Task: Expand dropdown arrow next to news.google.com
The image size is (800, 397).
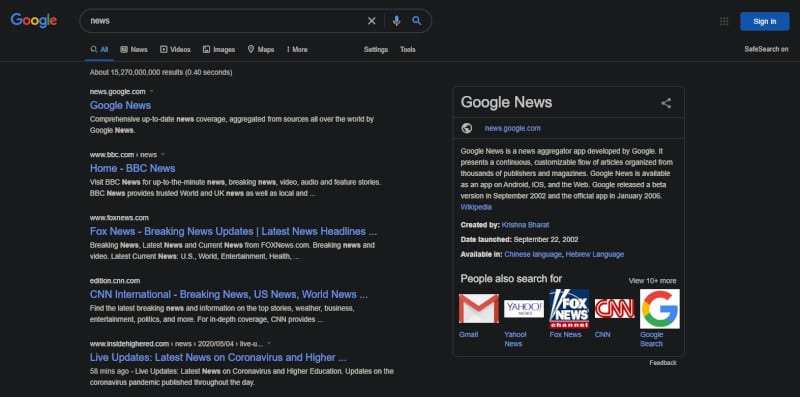Action: point(151,92)
